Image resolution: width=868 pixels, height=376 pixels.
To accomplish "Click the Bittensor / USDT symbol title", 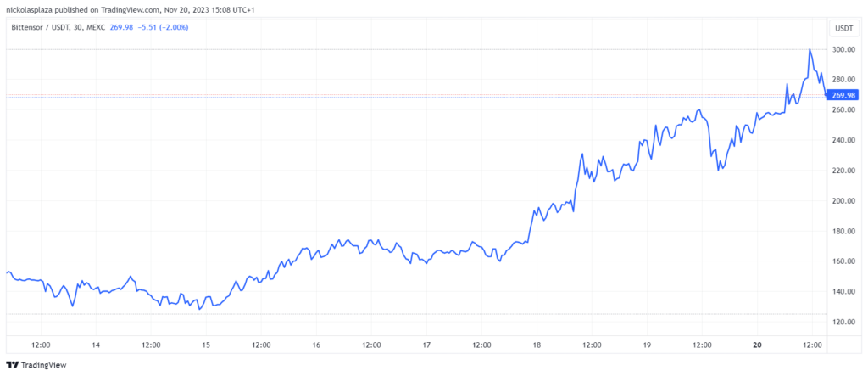I will pyautogui.click(x=42, y=26).
